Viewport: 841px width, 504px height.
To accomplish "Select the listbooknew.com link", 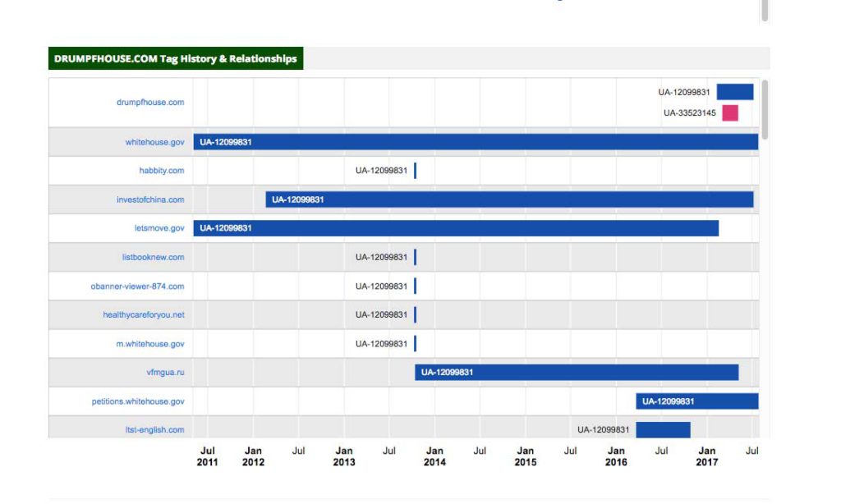I will pos(153,257).
